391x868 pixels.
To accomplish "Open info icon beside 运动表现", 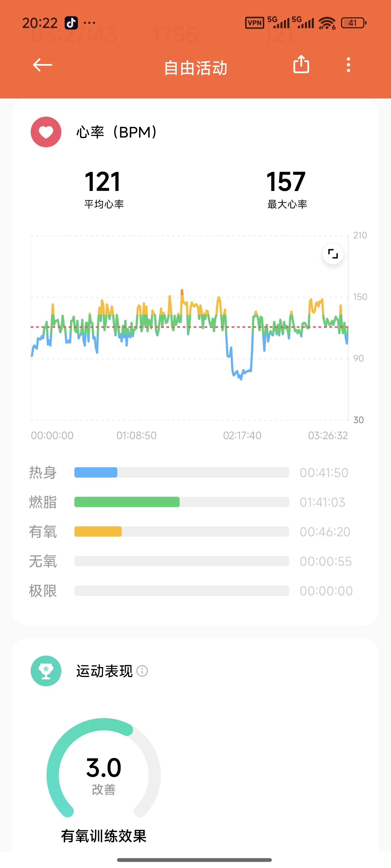I will 142,671.
